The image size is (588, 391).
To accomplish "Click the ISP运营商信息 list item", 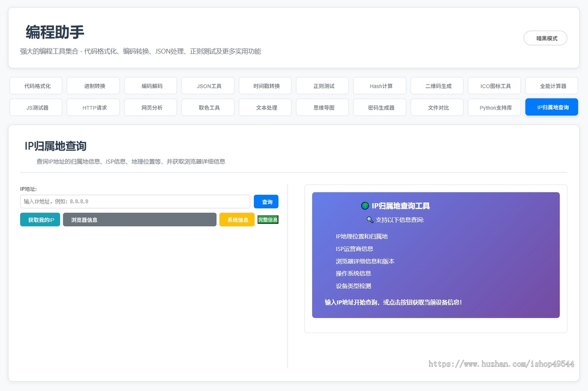I will [x=354, y=249].
